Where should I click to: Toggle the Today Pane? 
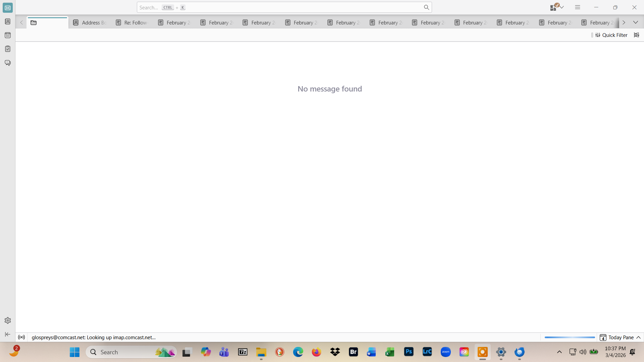[621, 337]
